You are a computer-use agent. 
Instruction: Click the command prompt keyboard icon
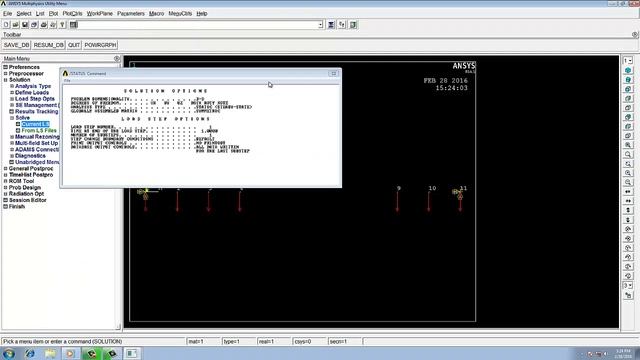pos(73,25)
